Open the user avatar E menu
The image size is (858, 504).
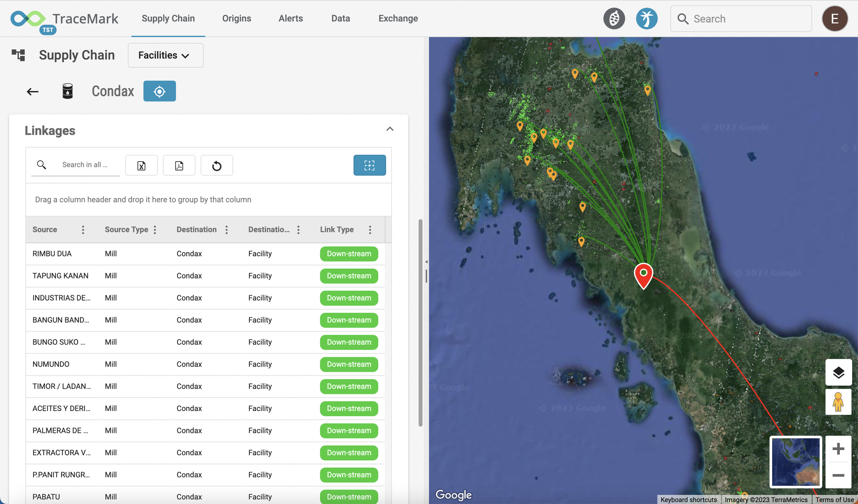835,19
